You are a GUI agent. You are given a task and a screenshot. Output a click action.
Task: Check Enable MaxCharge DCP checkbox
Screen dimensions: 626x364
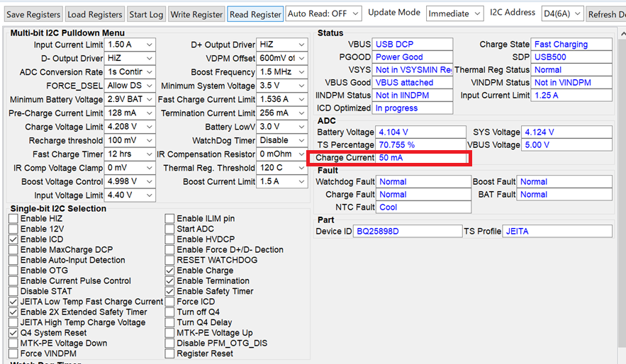pos(13,249)
